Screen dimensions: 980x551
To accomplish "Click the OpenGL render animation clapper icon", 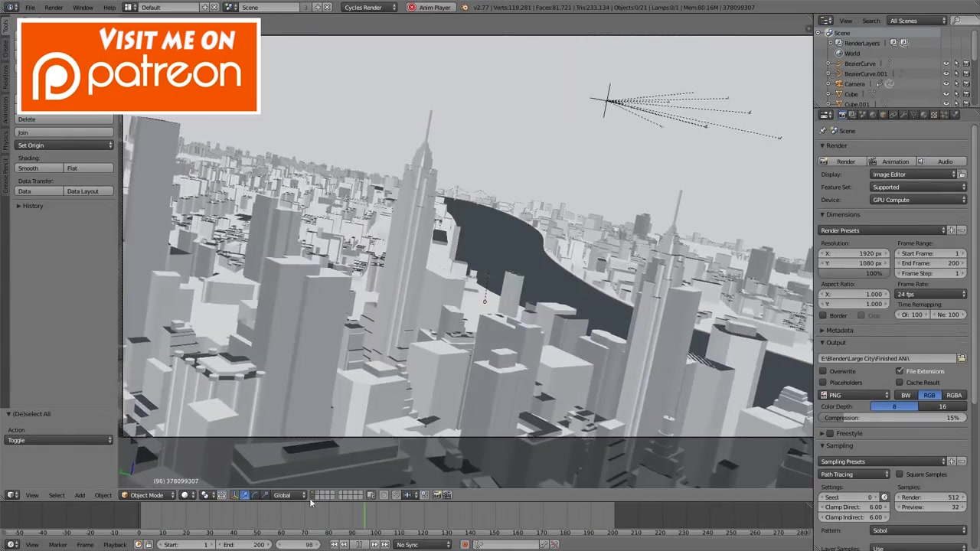I will (447, 495).
